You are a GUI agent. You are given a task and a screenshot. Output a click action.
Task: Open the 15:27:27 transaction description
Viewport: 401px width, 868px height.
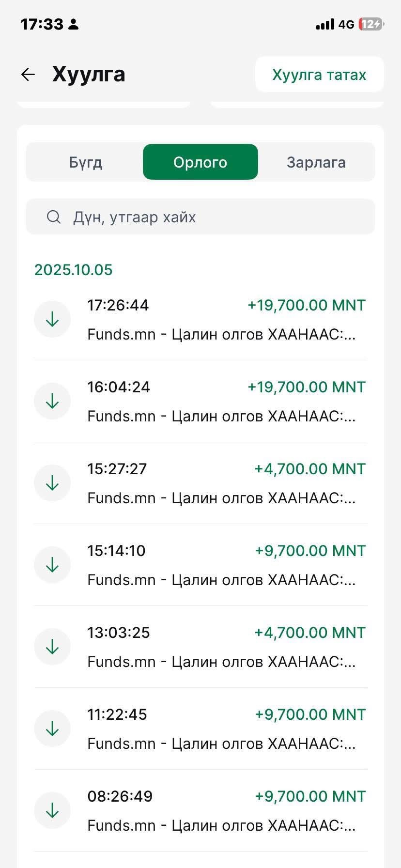pyautogui.click(x=221, y=498)
